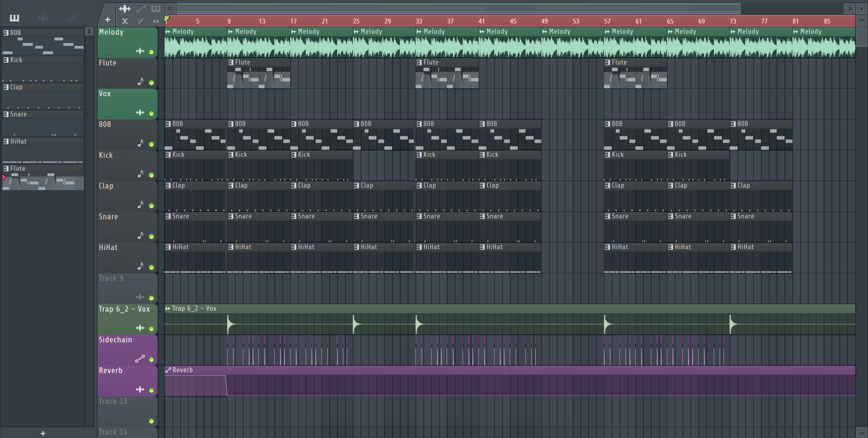This screenshot has height=438, width=868.
Task: Click the pattern clip focus icon
Action: [156, 9]
